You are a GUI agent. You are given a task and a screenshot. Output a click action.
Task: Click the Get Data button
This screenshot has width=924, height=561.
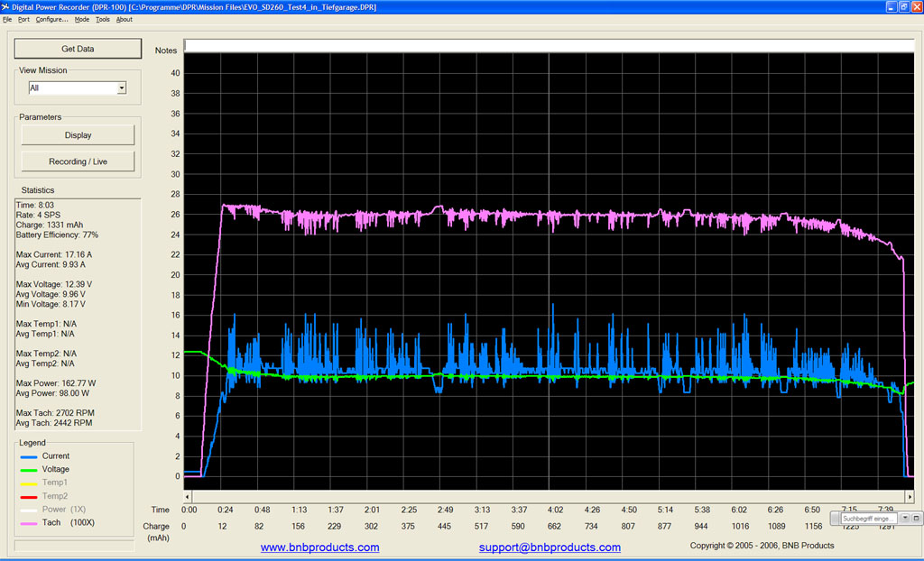[x=78, y=49]
